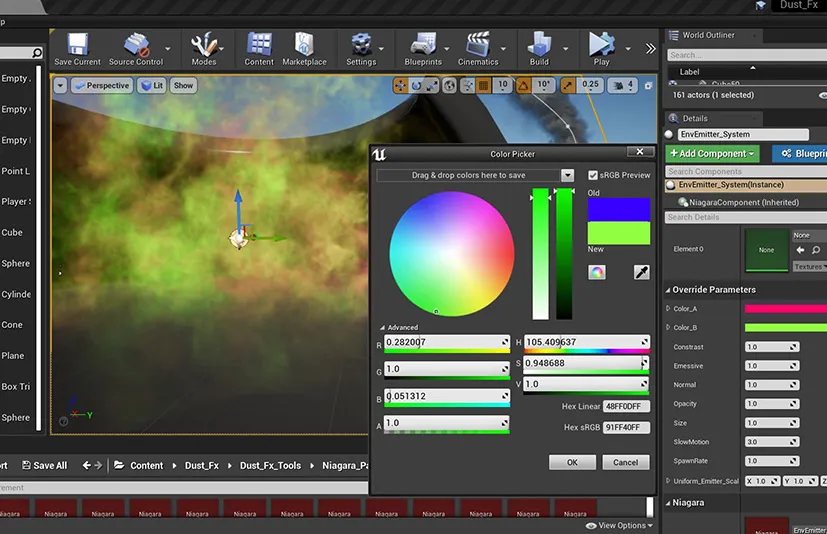Expand the toolbar overflow chevrons

(x=650, y=49)
